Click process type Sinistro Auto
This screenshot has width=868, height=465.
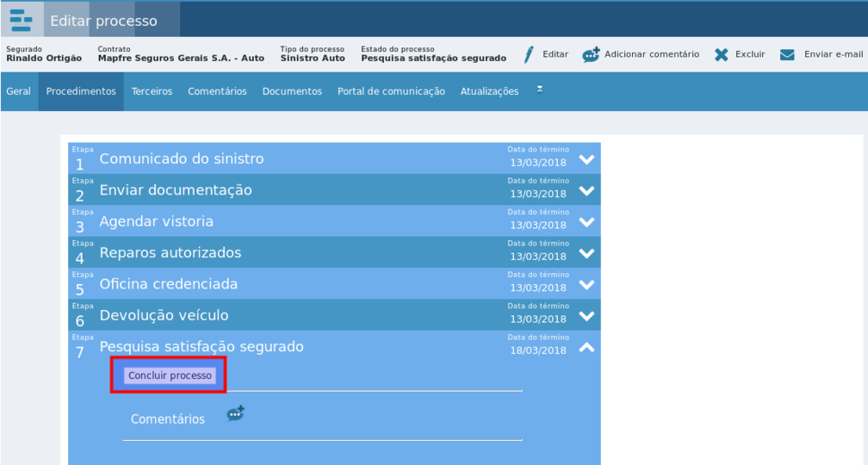tap(313, 59)
